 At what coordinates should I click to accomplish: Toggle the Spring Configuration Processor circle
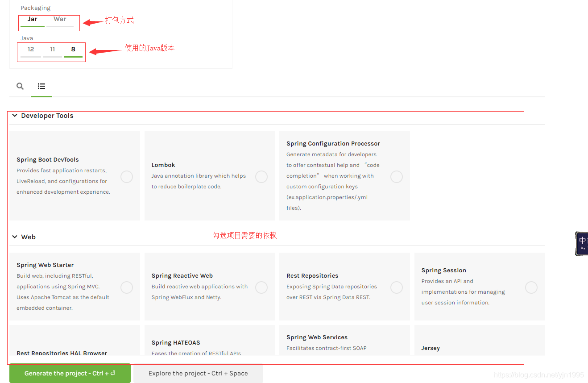pyautogui.click(x=397, y=177)
